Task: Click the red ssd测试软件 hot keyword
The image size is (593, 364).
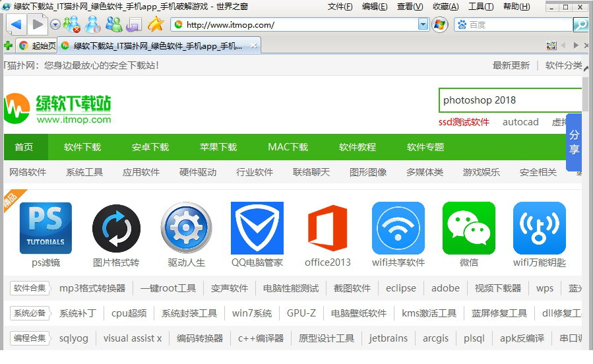Action: 464,122
